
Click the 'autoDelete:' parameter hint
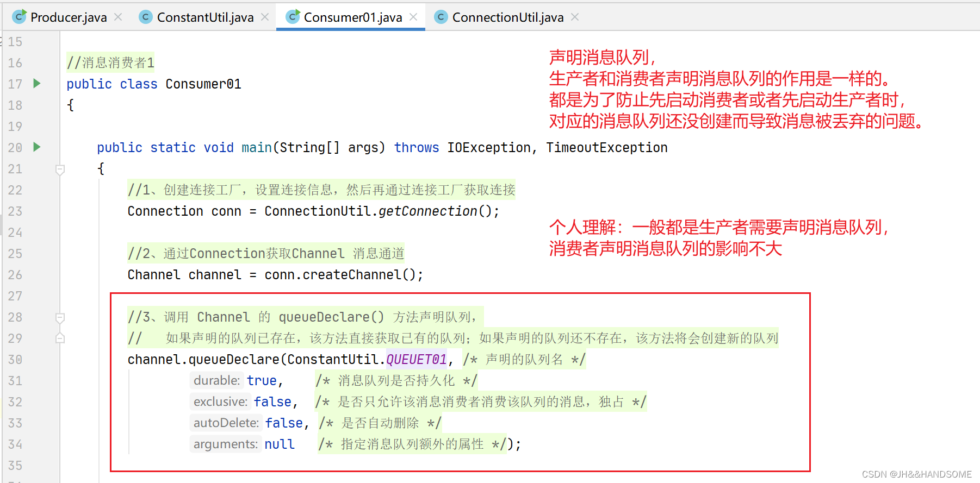tap(226, 423)
